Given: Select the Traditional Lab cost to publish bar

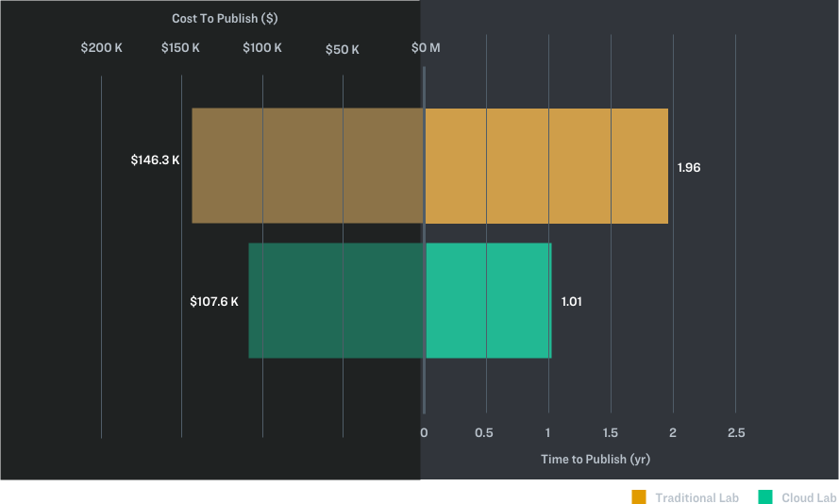Looking at the screenshot, I should click(308, 166).
